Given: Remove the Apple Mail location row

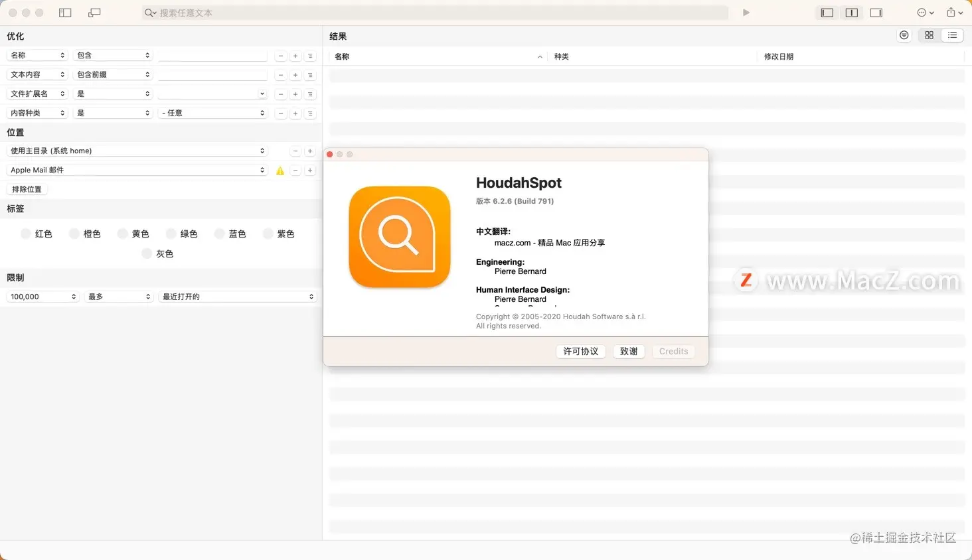Looking at the screenshot, I should coord(295,171).
